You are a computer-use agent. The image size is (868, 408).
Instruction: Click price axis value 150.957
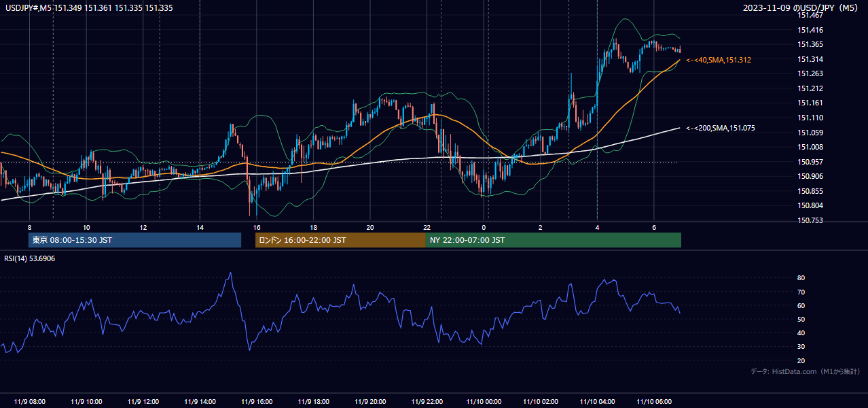(810, 162)
